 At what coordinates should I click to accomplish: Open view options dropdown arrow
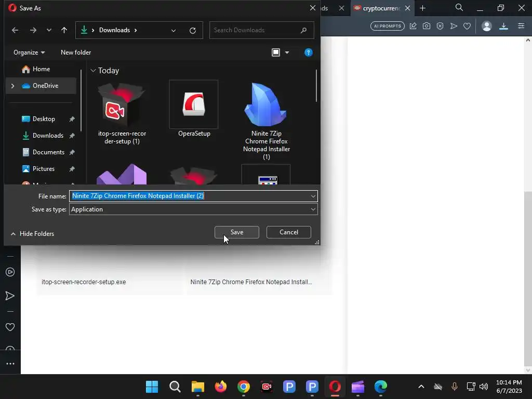pyautogui.click(x=287, y=52)
